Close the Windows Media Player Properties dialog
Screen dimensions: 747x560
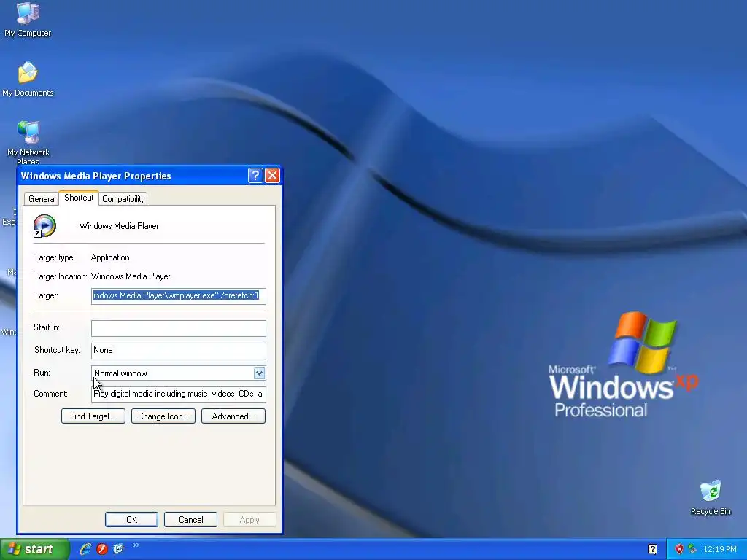[x=273, y=176]
